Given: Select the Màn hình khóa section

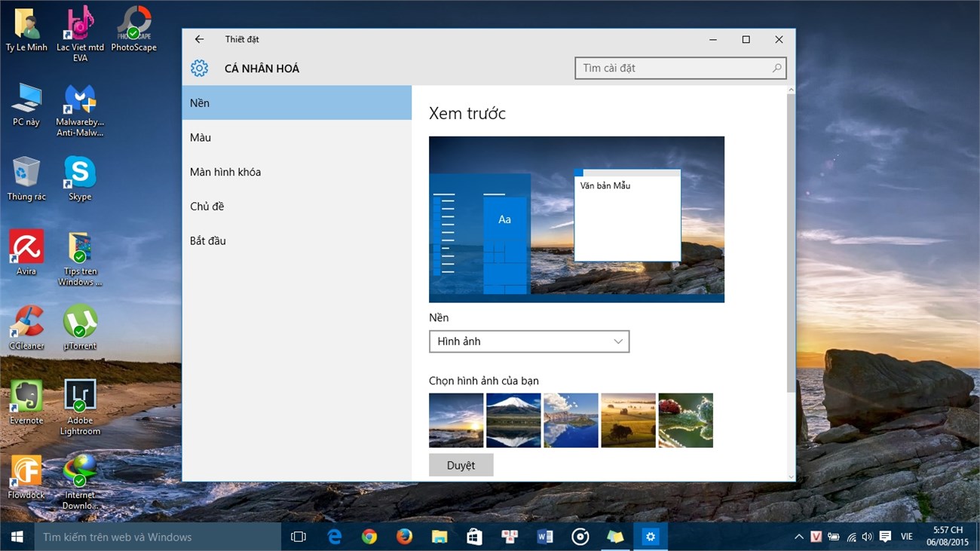Looking at the screenshot, I should (x=226, y=171).
